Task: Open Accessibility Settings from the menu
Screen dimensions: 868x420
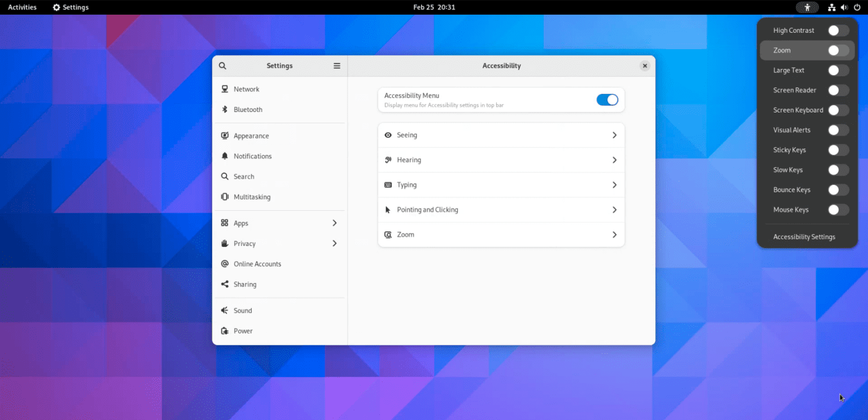Action: point(804,237)
